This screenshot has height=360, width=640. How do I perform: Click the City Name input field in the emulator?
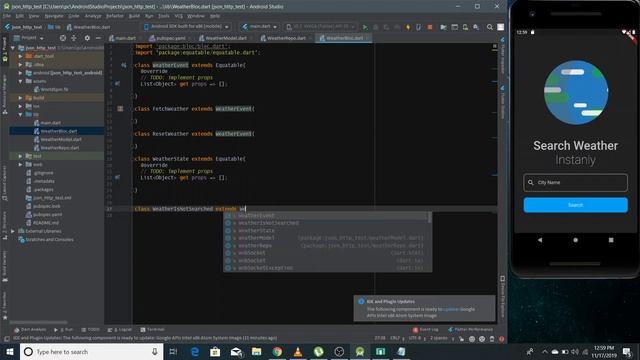coord(576,182)
